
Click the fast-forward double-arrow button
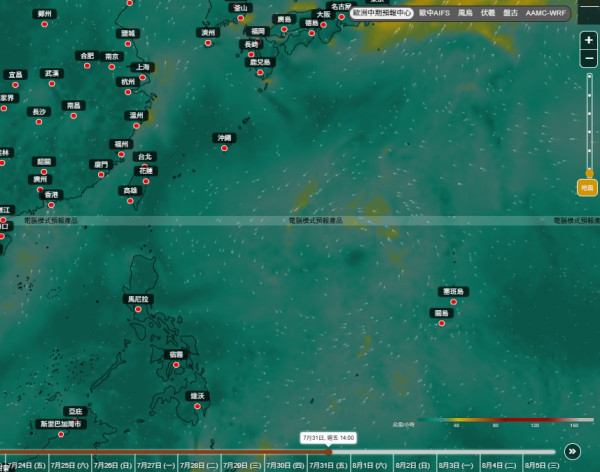572,451
